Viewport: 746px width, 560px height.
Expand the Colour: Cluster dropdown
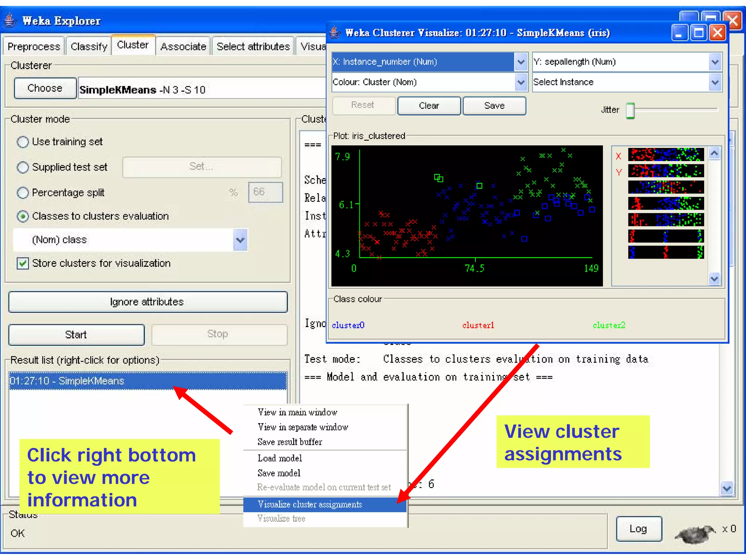click(521, 82)
